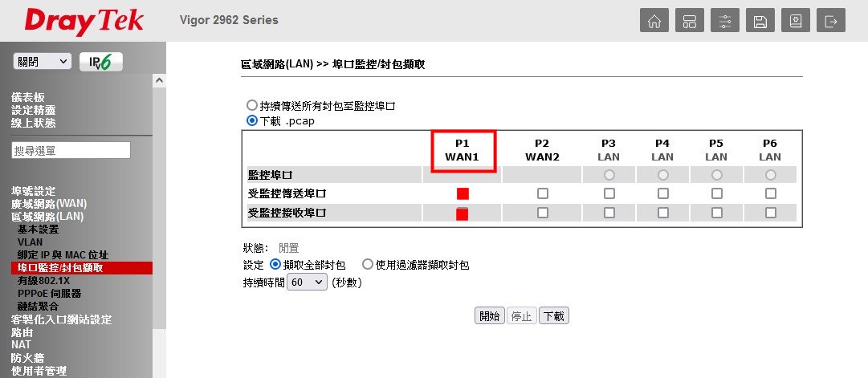Click the save floppy disk icon
The width and height of the screenshot is (868, 378).
760,22
